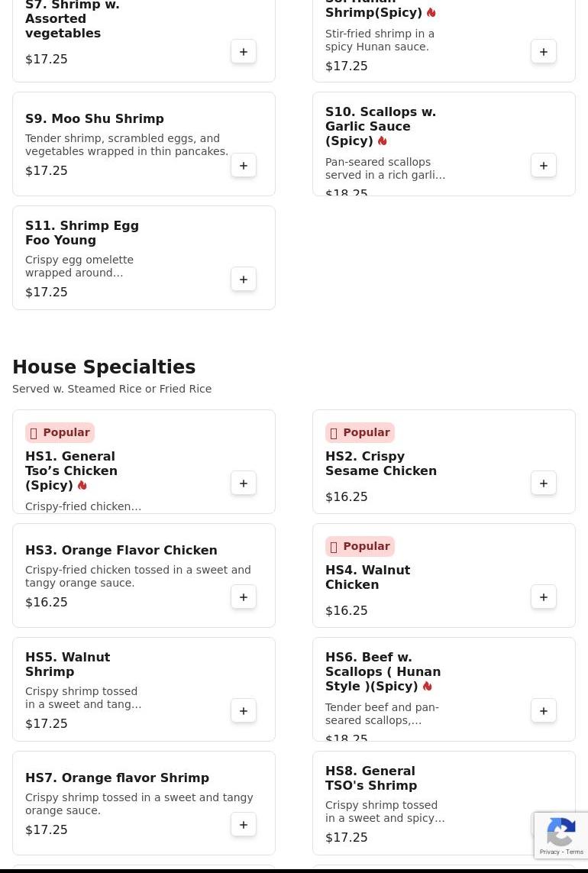Add S10 Scallops w. Garlic Sauce
The width and height of the screenshot is (588, 873).
(544, 165)
